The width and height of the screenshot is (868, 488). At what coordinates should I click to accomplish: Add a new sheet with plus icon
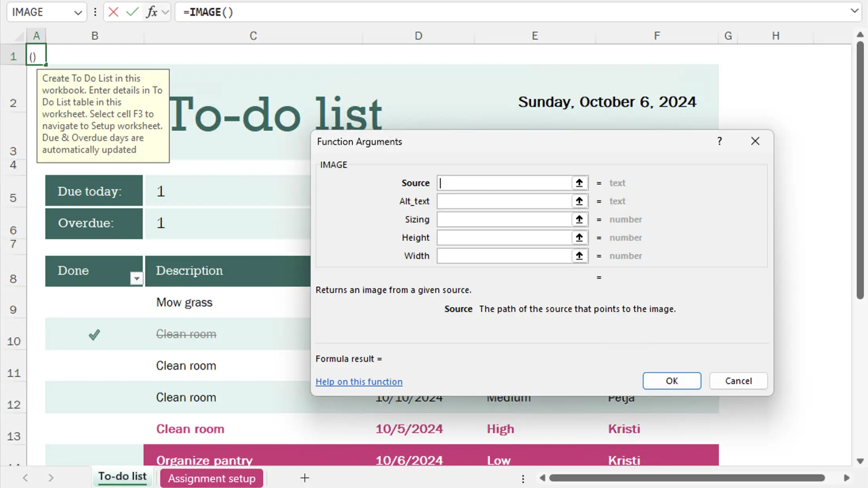click(304, 478)
